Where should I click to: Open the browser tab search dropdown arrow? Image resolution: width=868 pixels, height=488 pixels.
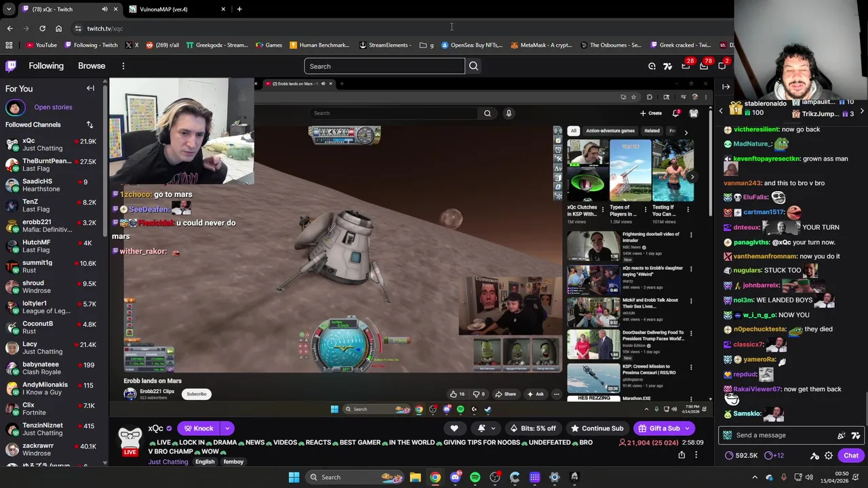[8, 9]
